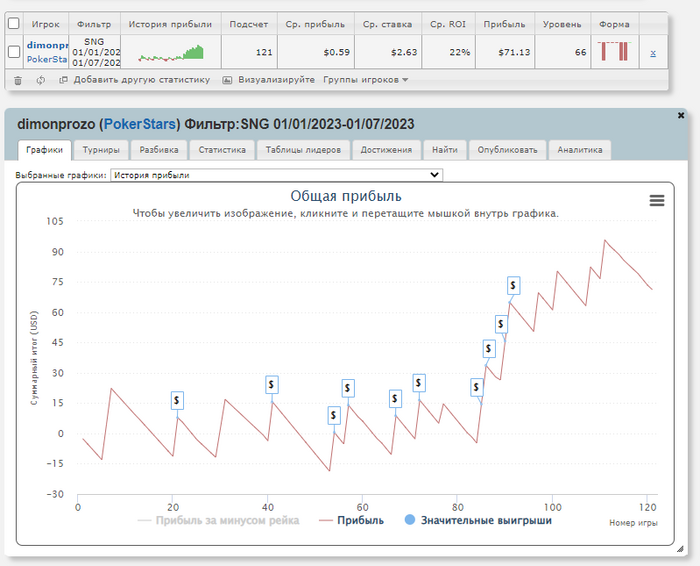Expand 'Группы игроков' dropdown
Screen dimensions: 700x566
[366, 80]
